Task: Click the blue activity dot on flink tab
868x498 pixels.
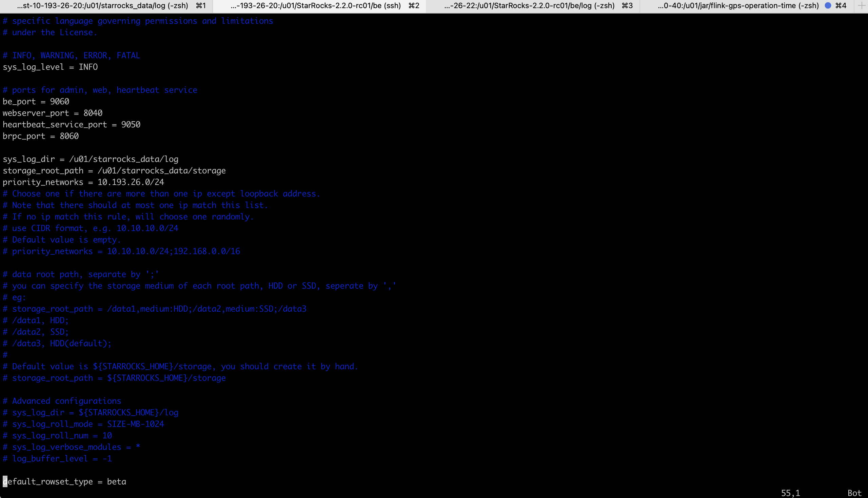Action: tap(828, 5)
